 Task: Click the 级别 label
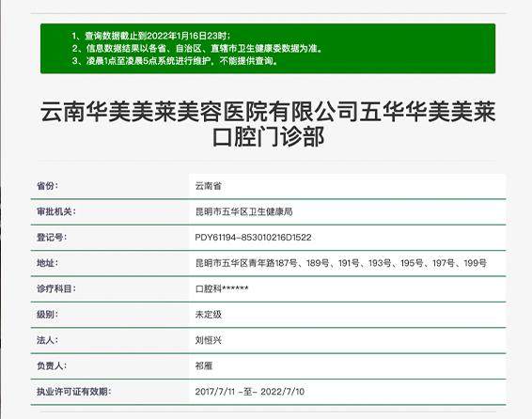click(x=47, y=315)
